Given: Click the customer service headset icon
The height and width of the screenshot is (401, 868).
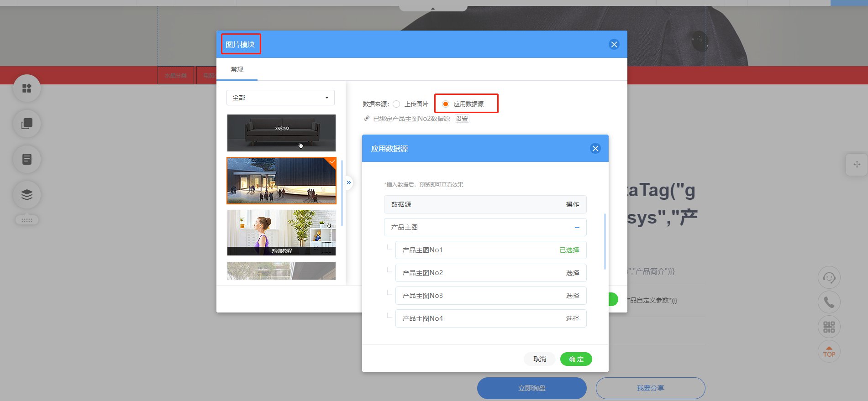Looking at the screenshot, I should 829,277.
